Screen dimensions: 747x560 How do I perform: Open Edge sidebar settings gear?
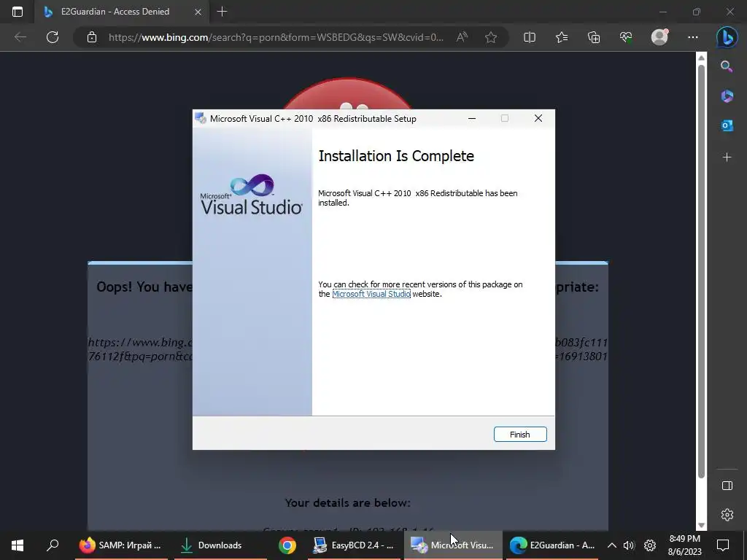[727, 515]
